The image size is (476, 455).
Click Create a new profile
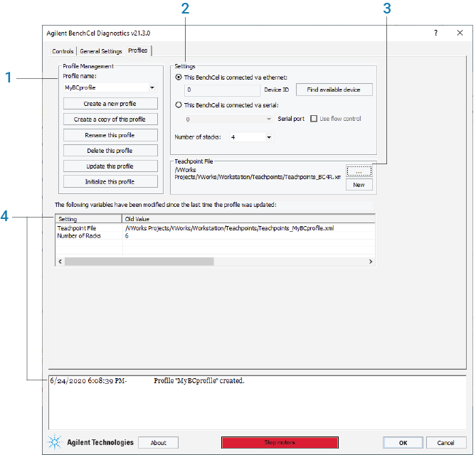(110, 104)
